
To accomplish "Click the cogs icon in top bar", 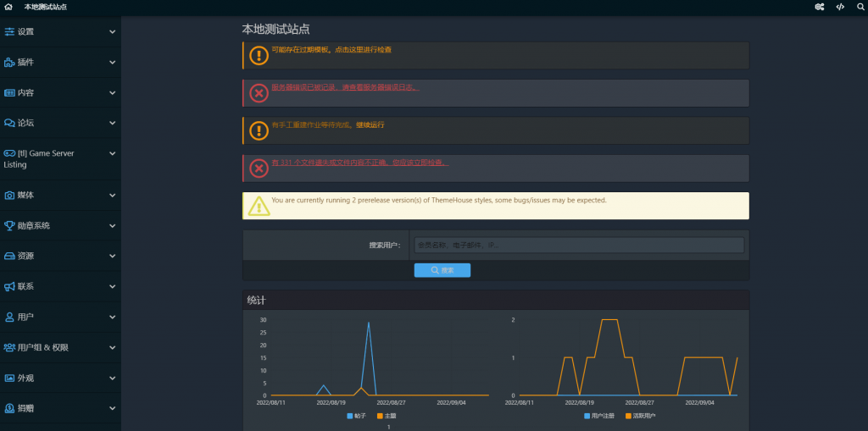I will [x=820, y=7].
